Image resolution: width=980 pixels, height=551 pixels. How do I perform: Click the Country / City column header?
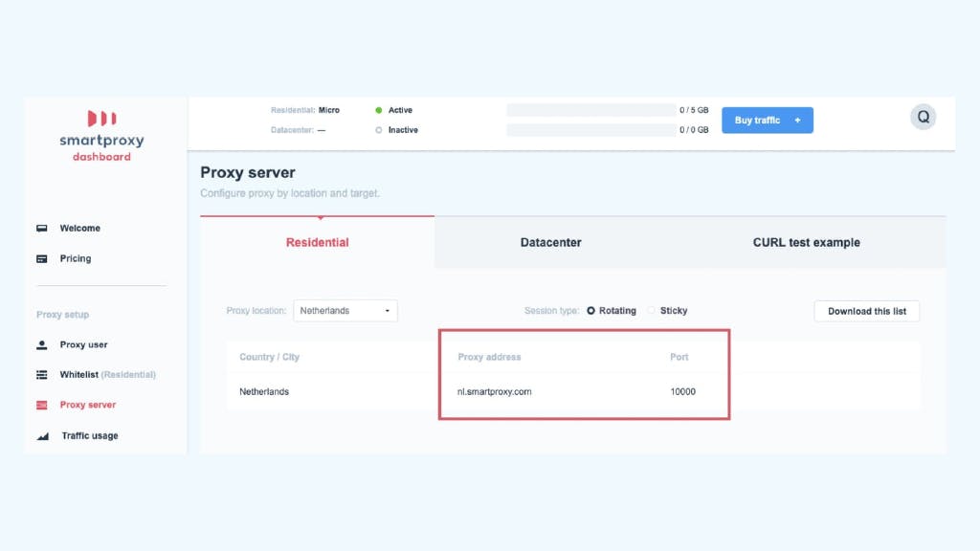click(269, 358)
